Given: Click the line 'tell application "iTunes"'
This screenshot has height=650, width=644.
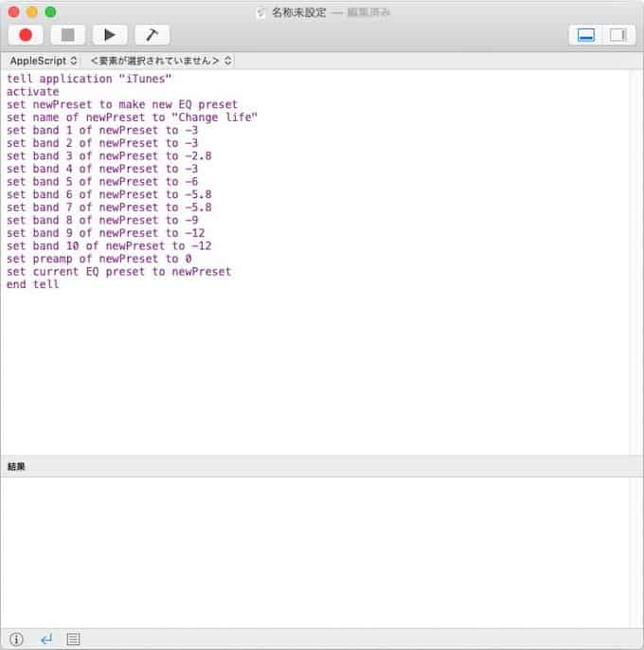Looking at the screenshot, I should tap(89, 79).
